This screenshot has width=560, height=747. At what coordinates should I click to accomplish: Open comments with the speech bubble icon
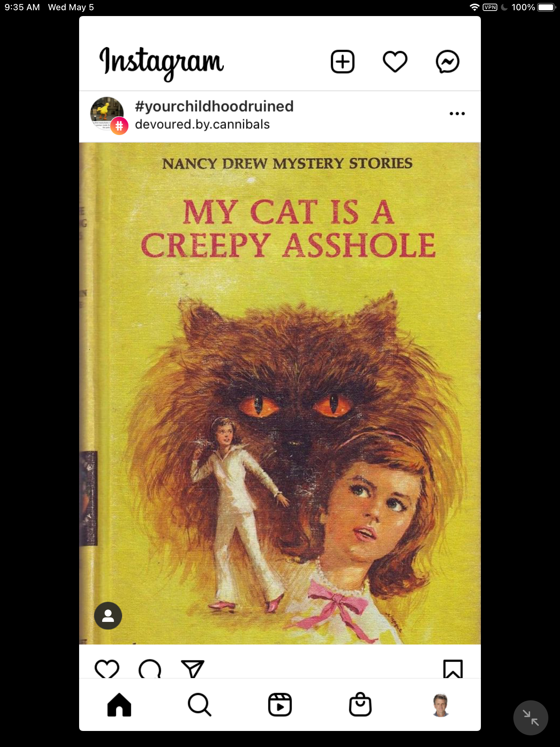tap(150, 669)
